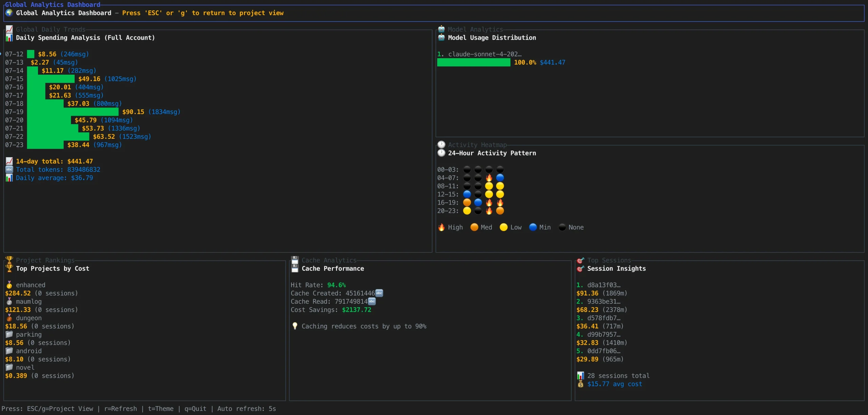Click the q=Quit shortcut in footer
The height and width of the screenshot is (415, 868).
click(195, 409)
